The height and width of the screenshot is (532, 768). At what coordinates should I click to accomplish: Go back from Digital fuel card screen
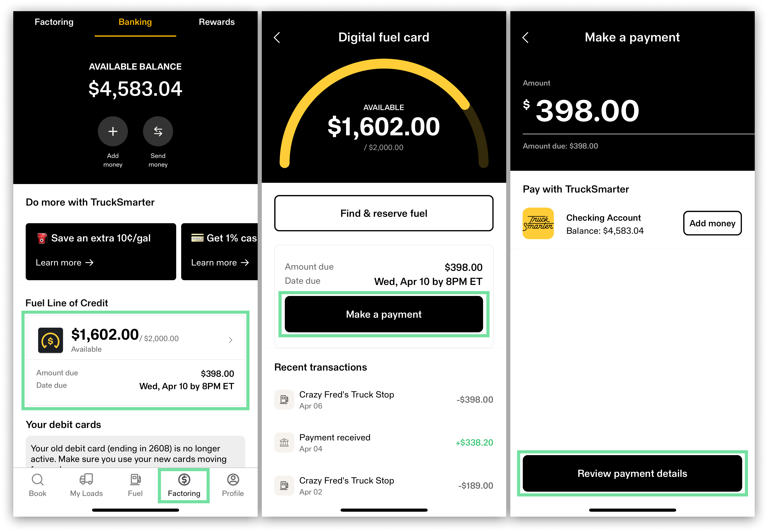pos(277,37)
